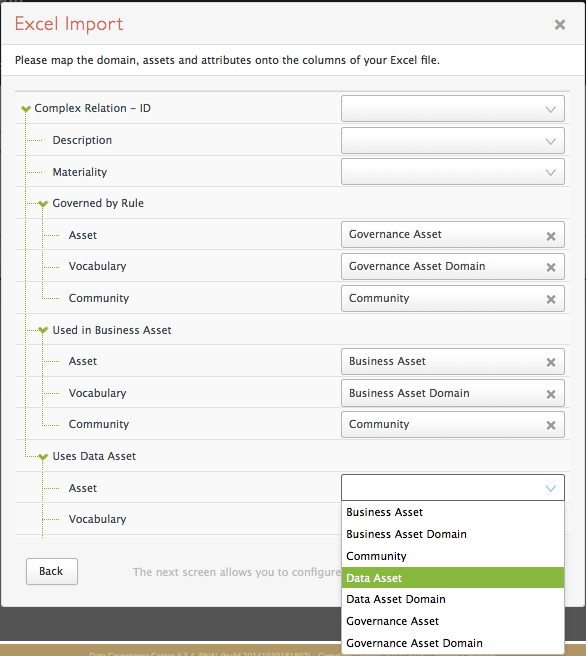Open the Materiality column dropdown
Screen dimensions: 586x656
coord(453,172)
